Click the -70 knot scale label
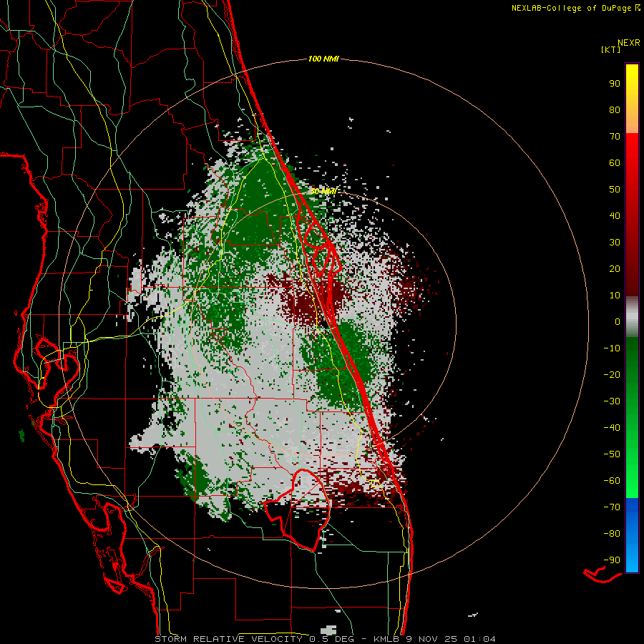 [x=612, y=507]
